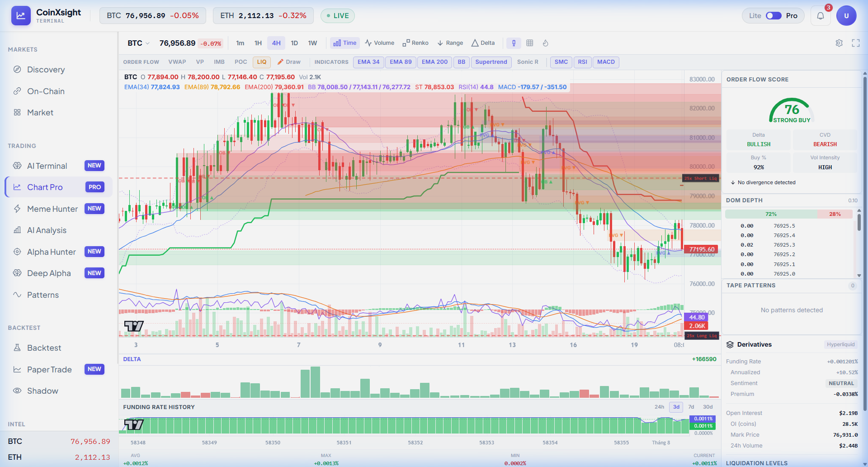
Task: Switch to 1H timeframe
Action: pyautogui.click(x=258, y=43)
